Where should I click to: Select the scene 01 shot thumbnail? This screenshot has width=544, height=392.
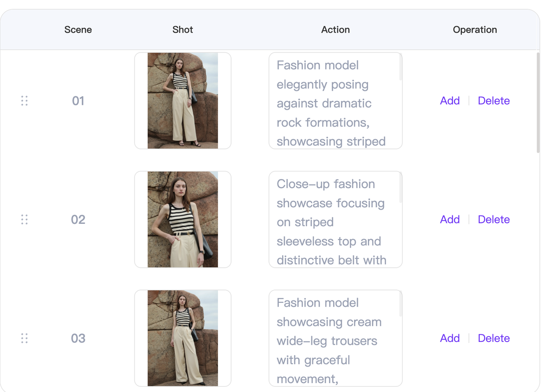point(182,101)
